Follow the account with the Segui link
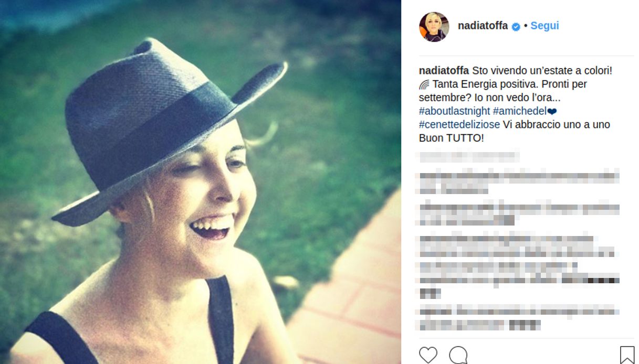 544,26
